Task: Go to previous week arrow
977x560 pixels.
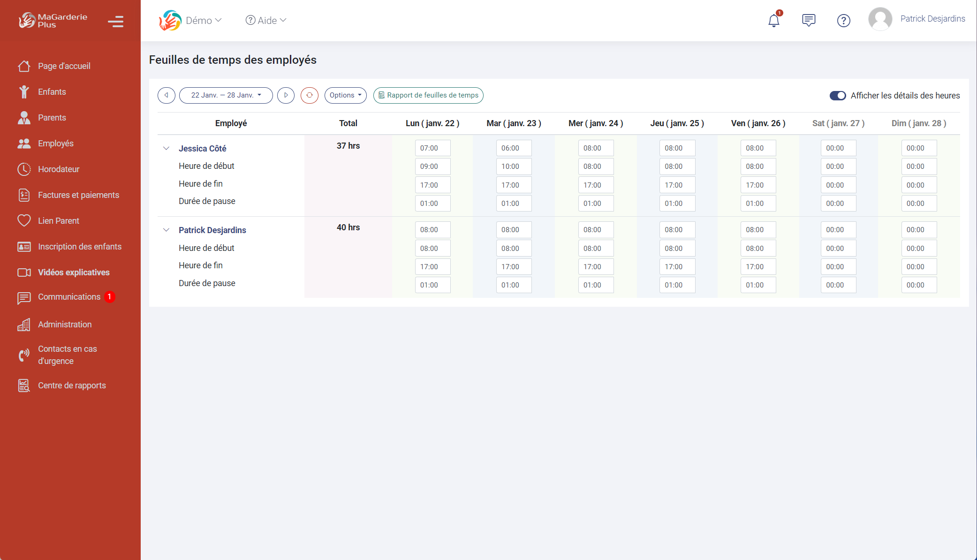Action: 167,95
